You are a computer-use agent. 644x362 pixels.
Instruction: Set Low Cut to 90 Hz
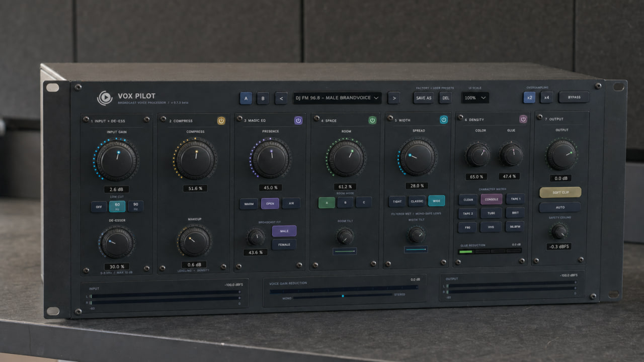pyautogui.click(x=136, y=207)
